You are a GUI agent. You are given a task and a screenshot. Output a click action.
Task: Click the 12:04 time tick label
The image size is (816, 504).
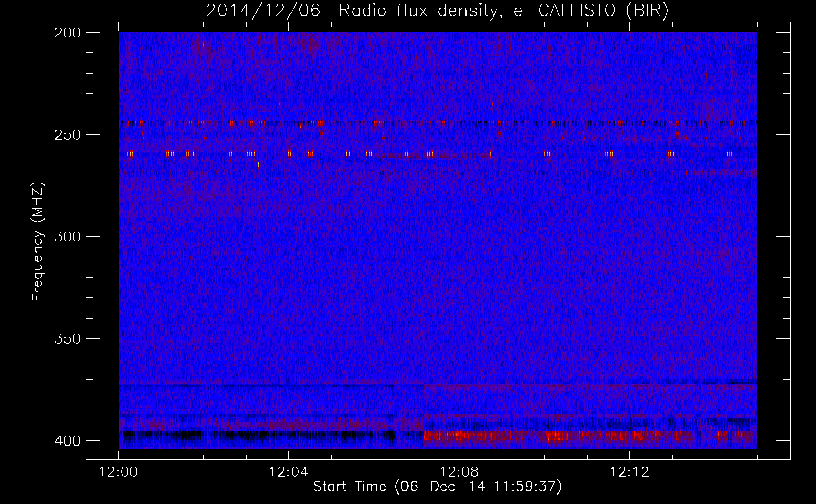click(289, 472)
